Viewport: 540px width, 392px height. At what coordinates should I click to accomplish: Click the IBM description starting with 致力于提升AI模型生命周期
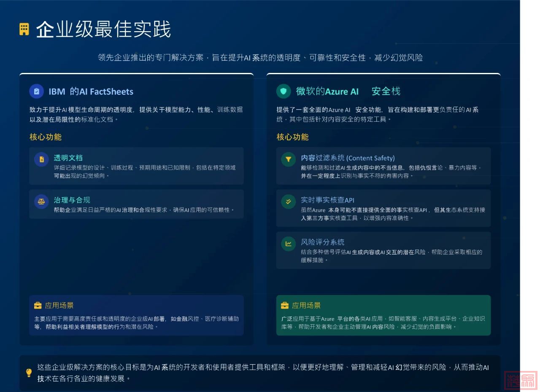coord(136,115)
